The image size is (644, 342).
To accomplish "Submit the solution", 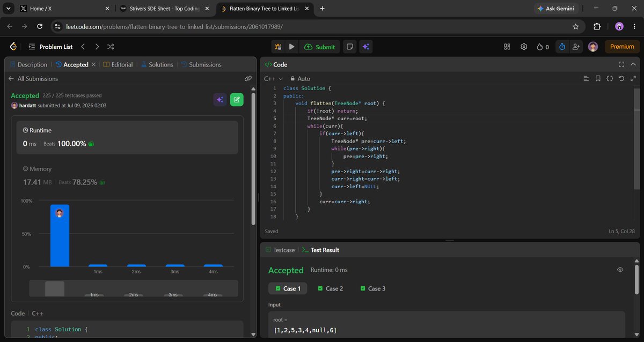I will click(319, 47).
